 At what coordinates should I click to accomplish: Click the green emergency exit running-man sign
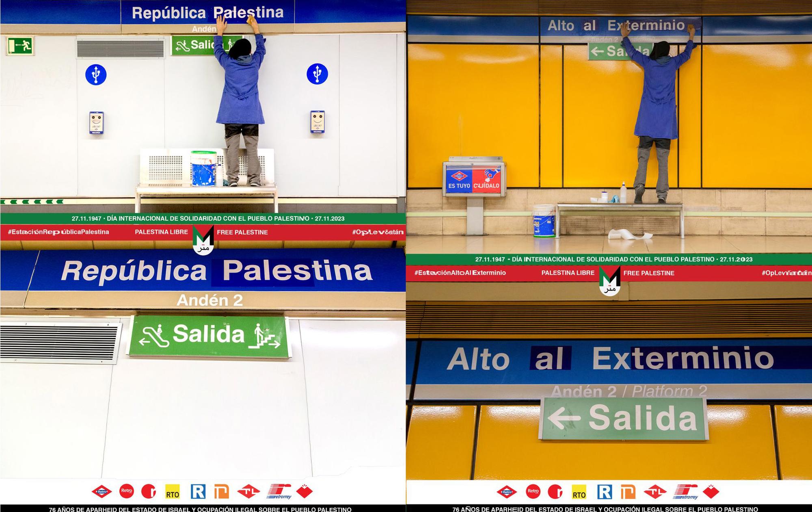coord(20,46)
